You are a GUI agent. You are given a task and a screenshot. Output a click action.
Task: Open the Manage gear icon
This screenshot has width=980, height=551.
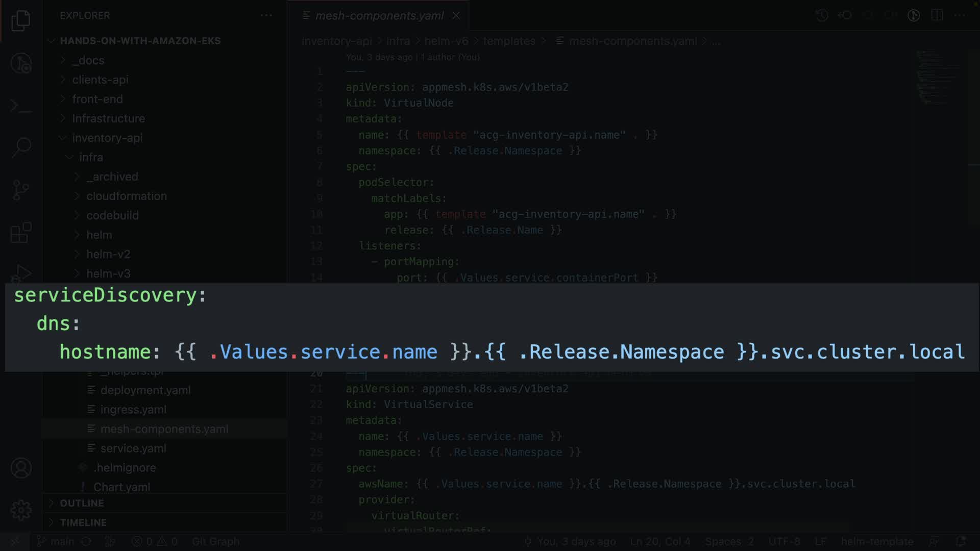click(x=21, y=510)
